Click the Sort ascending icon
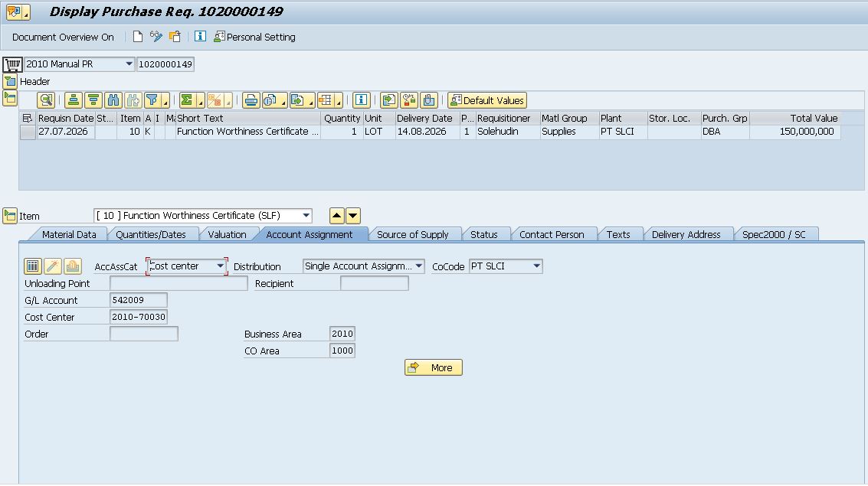 (x=74, y=100)
